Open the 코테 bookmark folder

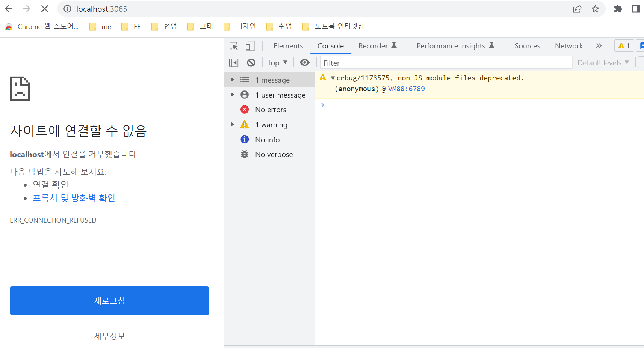tap(200, 26)
